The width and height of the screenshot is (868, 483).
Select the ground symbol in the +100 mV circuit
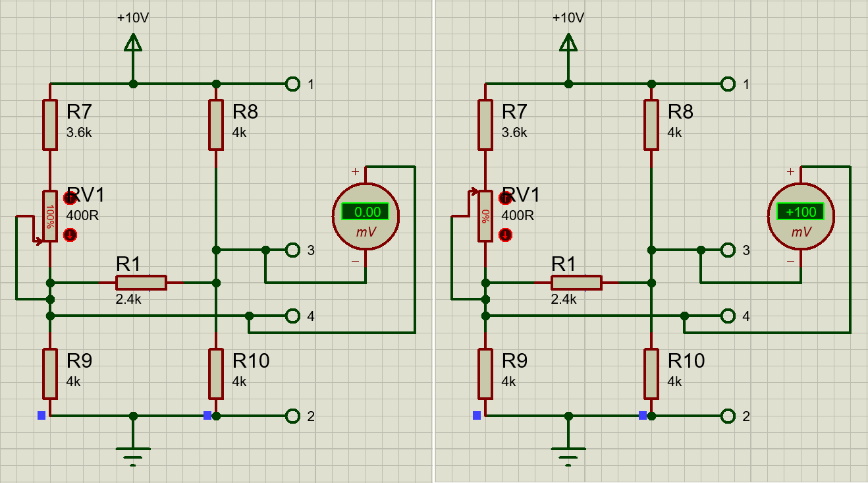(x=568, y=452)
